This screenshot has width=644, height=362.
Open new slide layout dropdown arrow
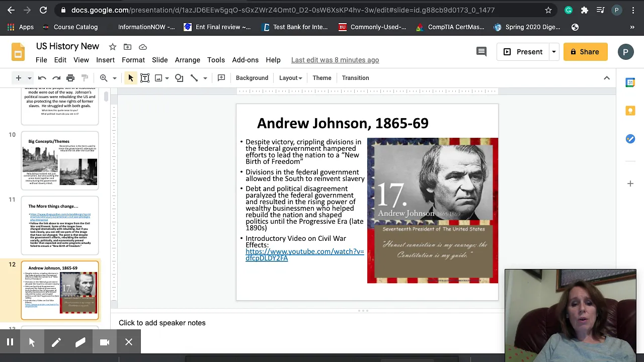pos(29,78)
